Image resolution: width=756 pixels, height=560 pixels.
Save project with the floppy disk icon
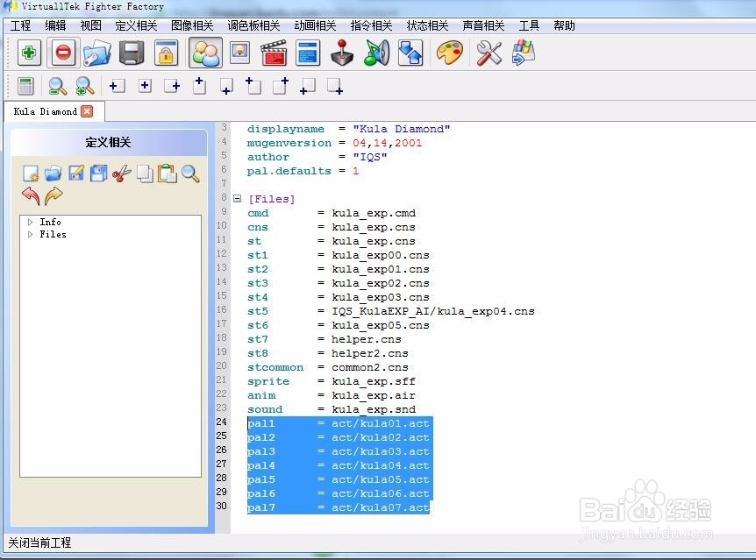(132, 53)
